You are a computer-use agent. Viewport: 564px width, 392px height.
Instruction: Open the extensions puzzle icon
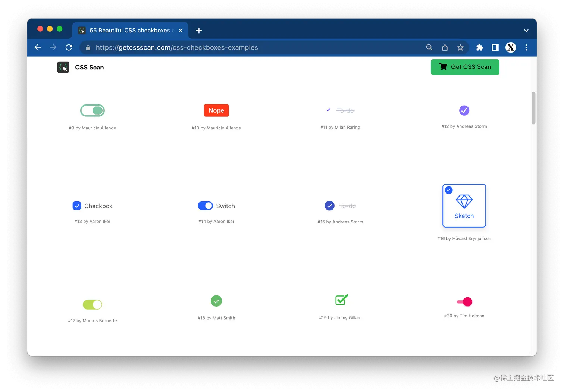pos(480,47)
